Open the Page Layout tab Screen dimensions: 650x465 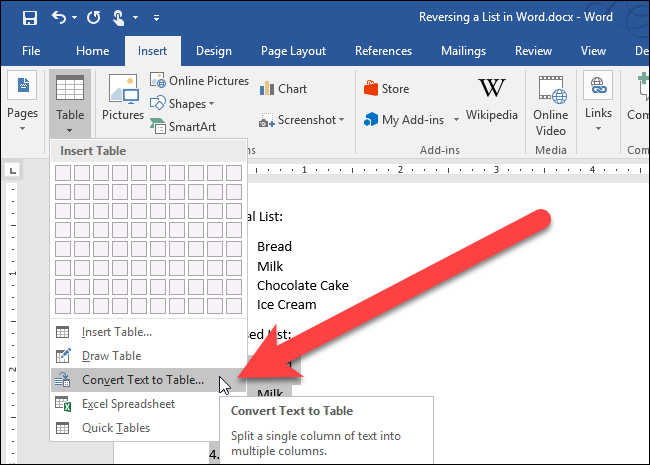(x=293, y=51)
